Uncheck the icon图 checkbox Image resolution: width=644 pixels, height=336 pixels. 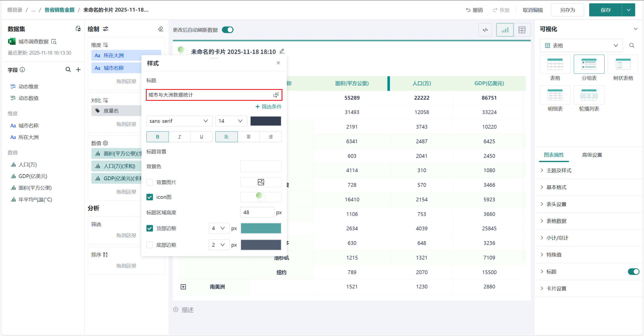point(150,197)
